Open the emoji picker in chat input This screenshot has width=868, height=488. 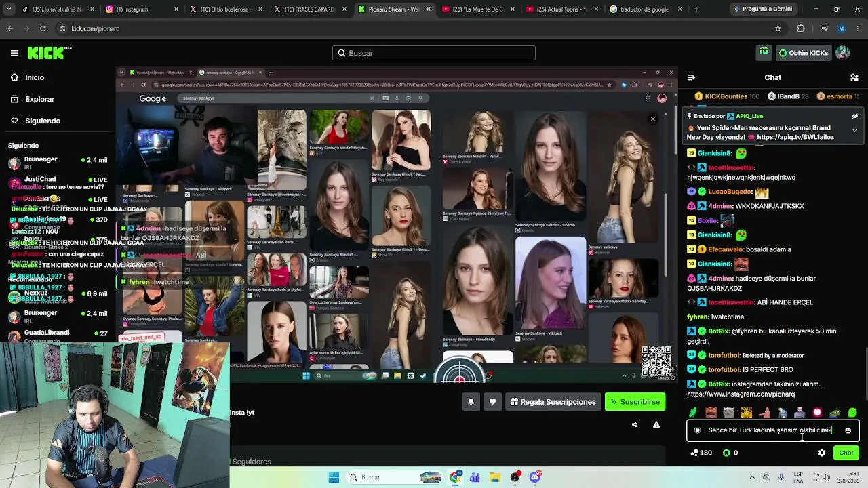pos(848,430)
